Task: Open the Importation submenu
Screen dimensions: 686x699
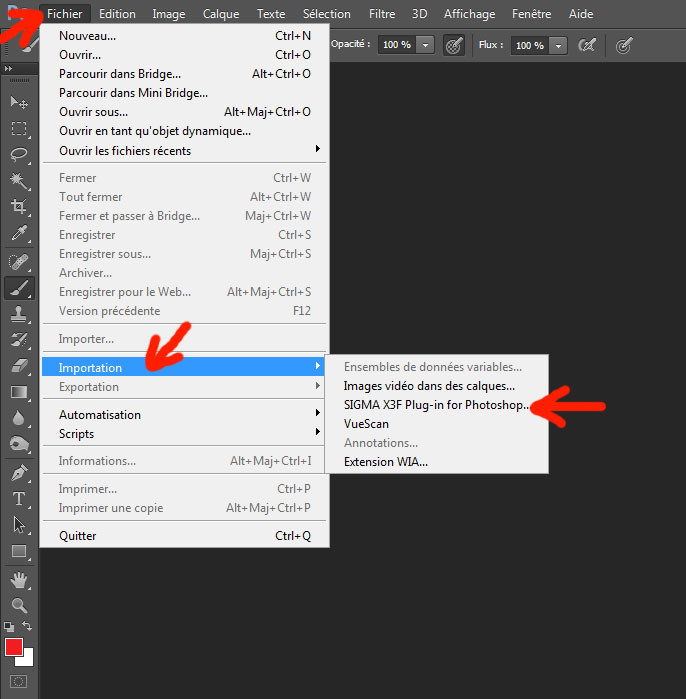Action: (x=184, y=367)
